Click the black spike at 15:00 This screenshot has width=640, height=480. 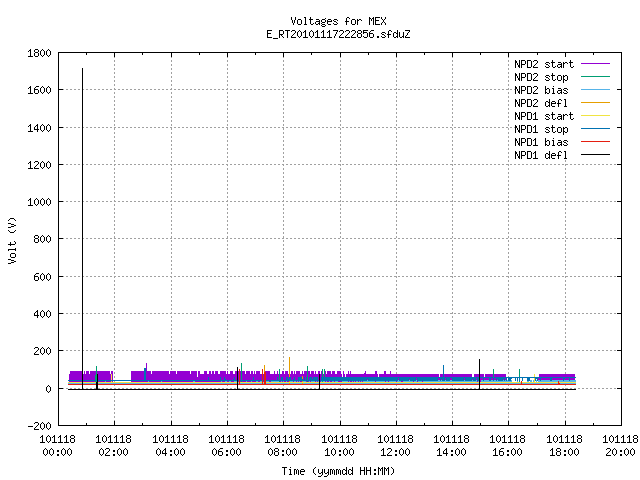[x=480, y=373]
